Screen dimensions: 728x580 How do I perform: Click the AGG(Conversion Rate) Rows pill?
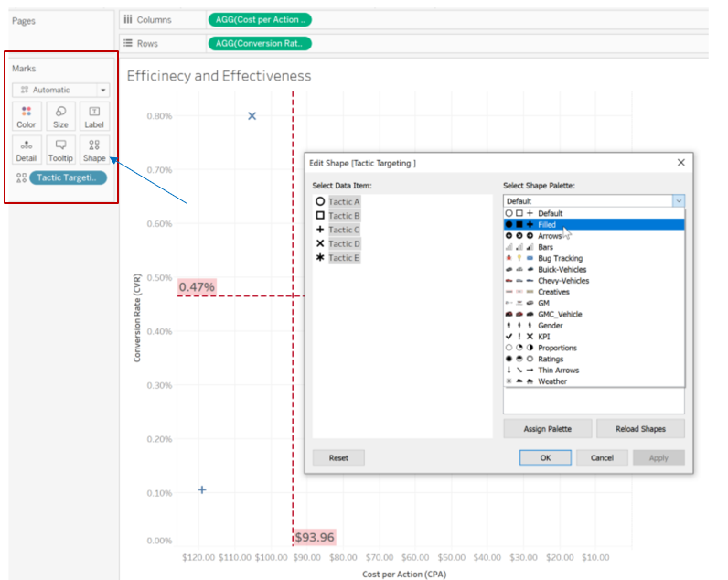click(x=260, y=43)
